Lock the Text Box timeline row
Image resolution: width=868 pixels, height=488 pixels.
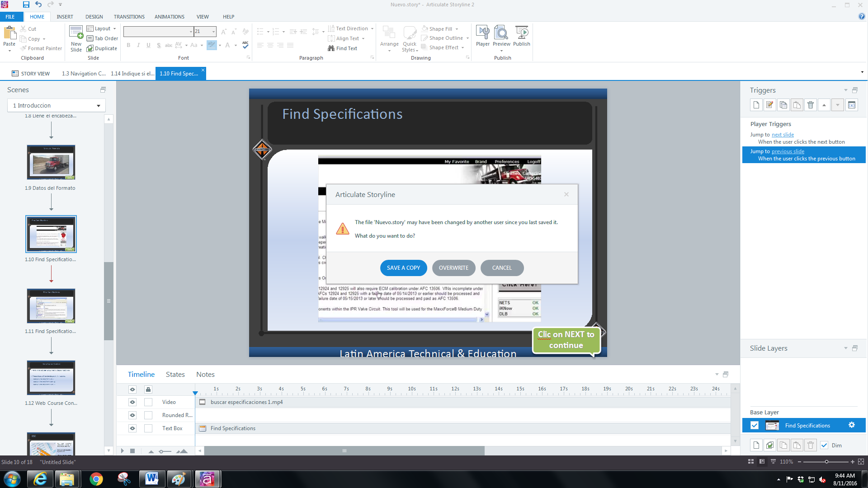pyautogui.click(x=148, y=428)
